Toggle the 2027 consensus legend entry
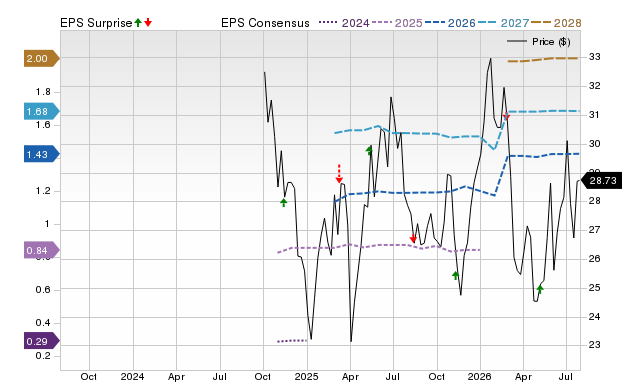 [503, 23]
